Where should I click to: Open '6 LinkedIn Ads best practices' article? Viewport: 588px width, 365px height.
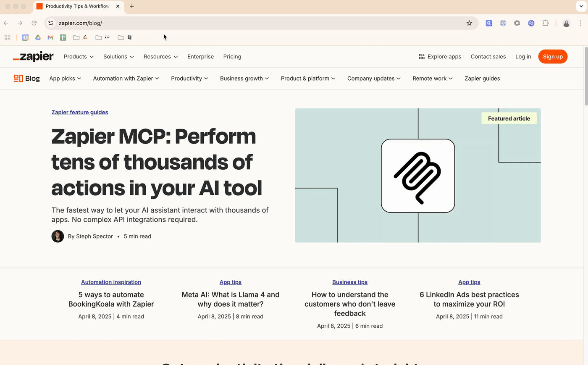pos(469,299)
